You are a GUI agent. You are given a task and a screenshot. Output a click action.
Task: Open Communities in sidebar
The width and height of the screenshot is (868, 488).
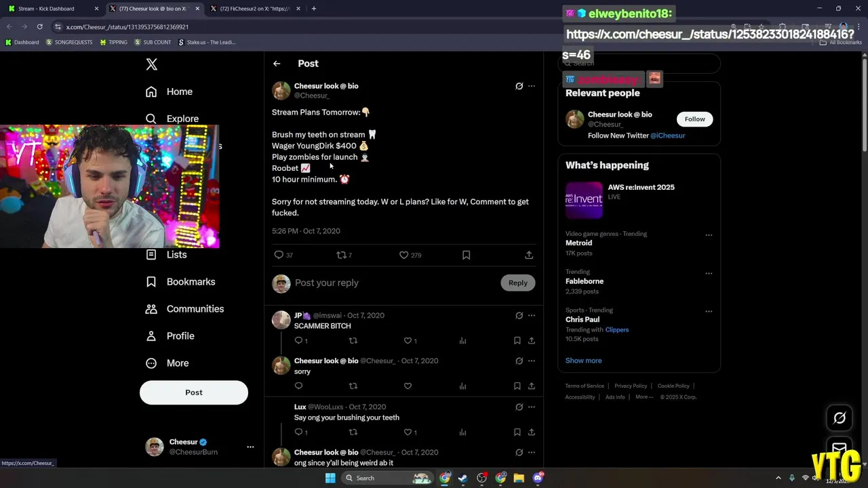pyautogui.click(x=184, y=309)
